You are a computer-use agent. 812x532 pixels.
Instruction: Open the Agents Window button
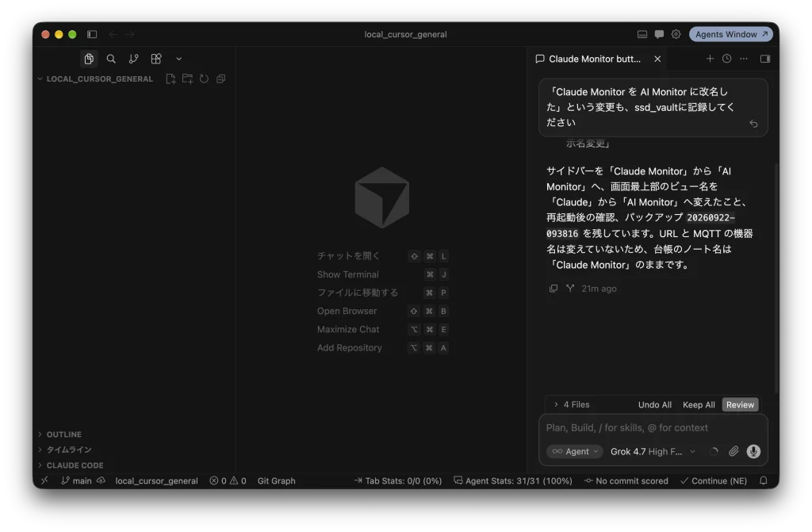pos(730,34)
